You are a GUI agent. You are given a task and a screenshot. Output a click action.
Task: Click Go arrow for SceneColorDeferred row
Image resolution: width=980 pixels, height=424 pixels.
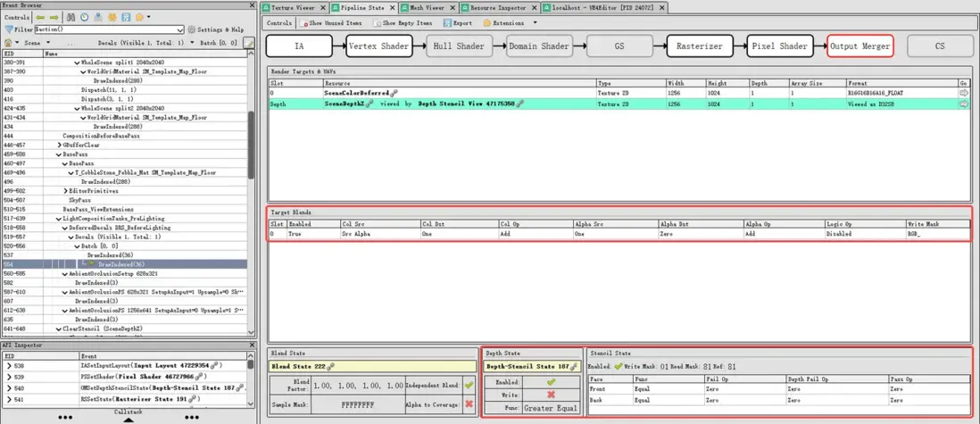[x=963, y=92]
